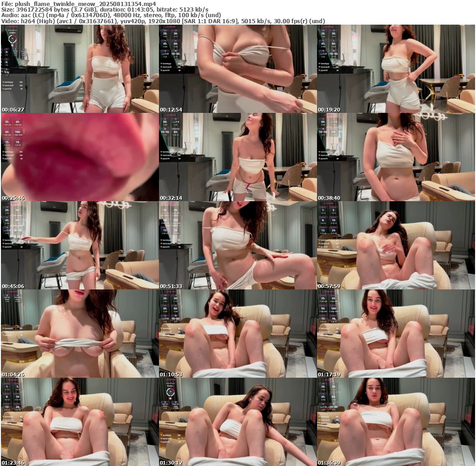
Task: Open the thumbnail timestamped 00:06:27
Action: (79, 69)
